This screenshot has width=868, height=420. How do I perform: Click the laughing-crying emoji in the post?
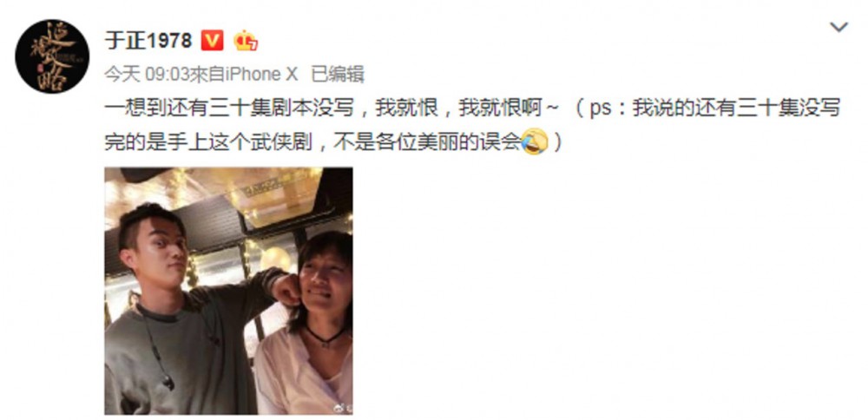pyautogui.click(x=534, y=141)
